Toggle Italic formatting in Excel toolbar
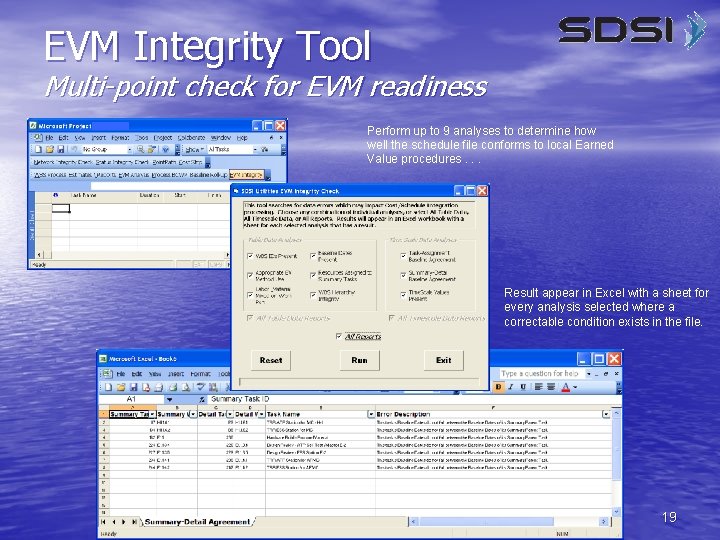This screenshot has width=720, height=540. [510, 387]
